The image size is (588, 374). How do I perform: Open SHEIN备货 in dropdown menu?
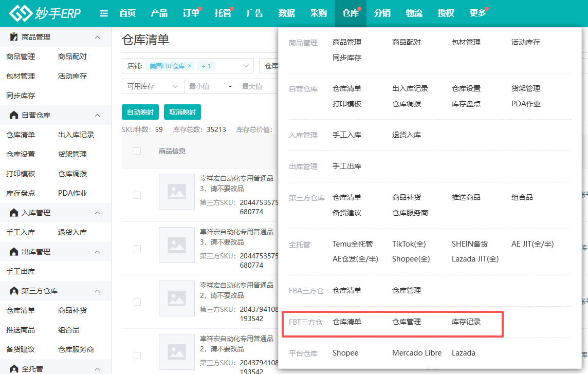470,244
